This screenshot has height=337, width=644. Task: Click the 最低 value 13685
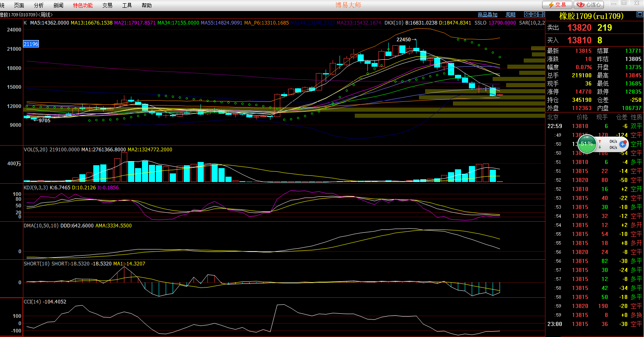coord(633,83)
